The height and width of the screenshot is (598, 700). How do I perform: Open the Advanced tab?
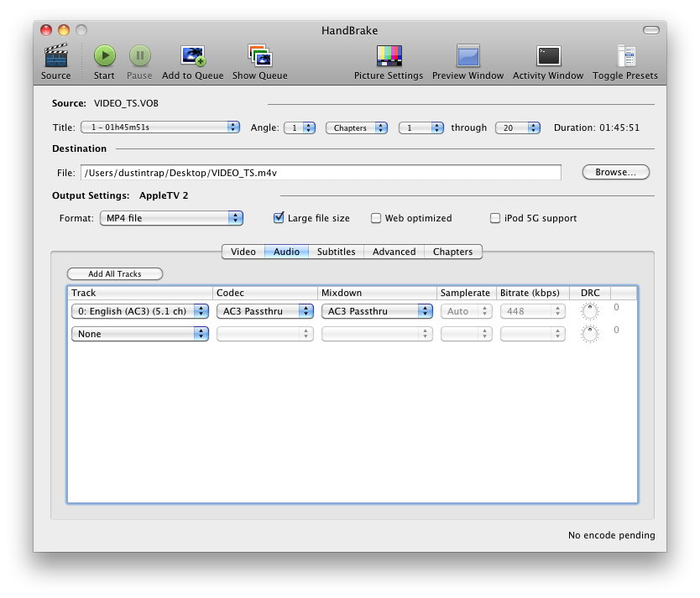(394, 252)
